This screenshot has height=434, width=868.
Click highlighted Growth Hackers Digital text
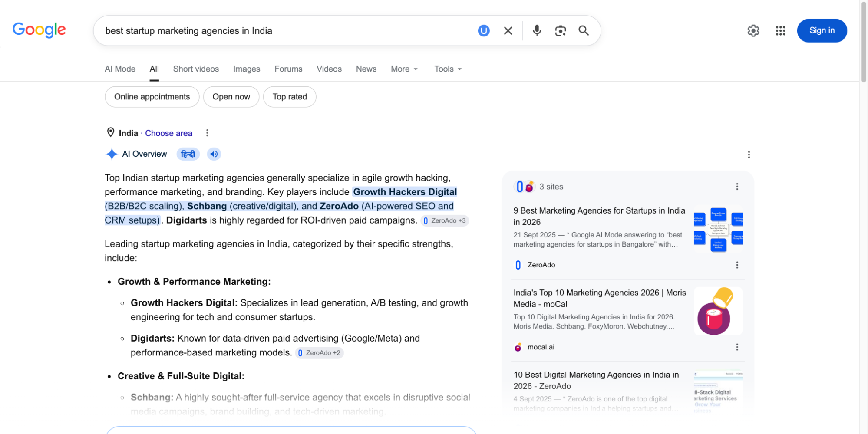click(405, 192)
